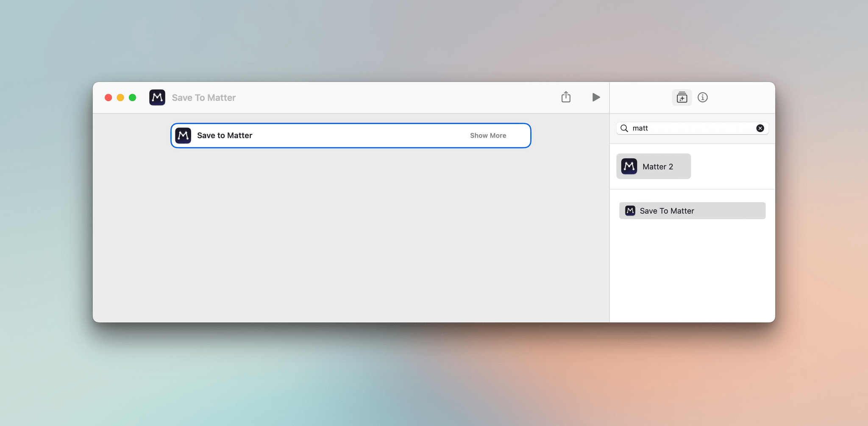Open the action library panel icon
Image resolution: width=868 pixels, height=426 pixels.
point(682,97)
